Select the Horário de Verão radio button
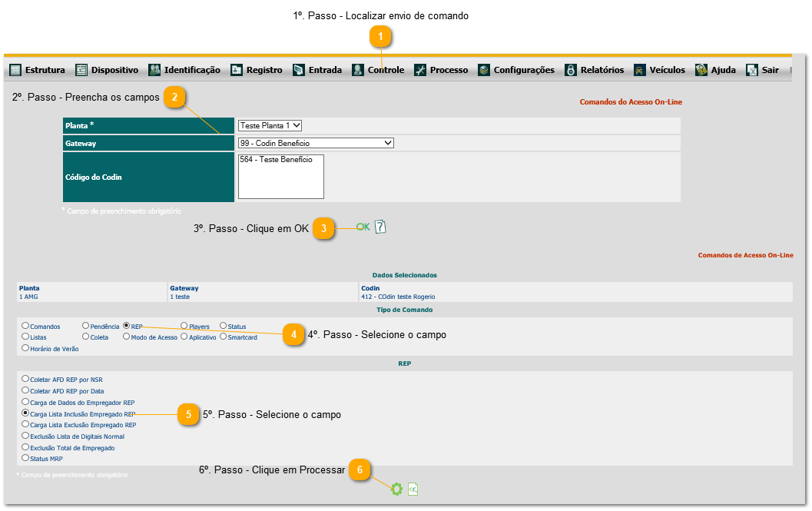 [x=25, y=348]
